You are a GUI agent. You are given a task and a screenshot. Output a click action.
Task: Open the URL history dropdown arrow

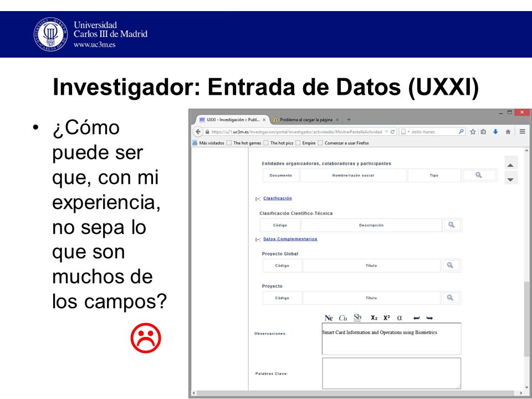pyautogui.click(x=386, y=132)
